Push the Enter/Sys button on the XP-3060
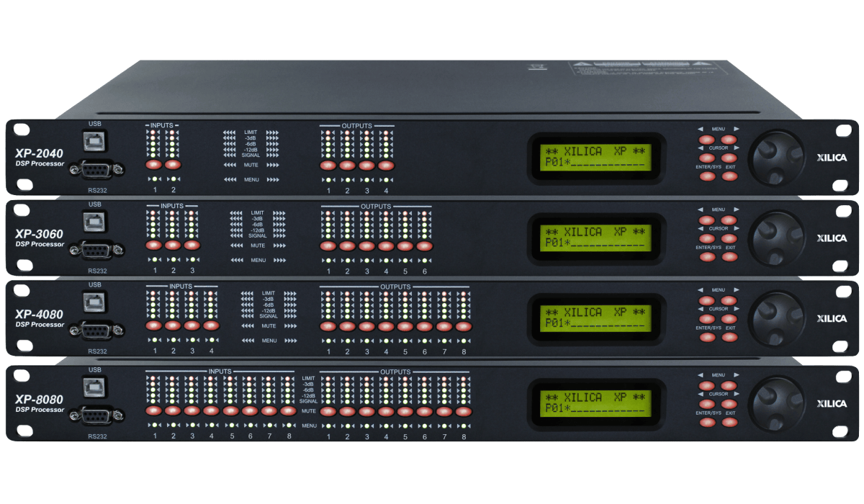Image resolution: width=864 pixels, height=504 pixels. coord(707,256)
